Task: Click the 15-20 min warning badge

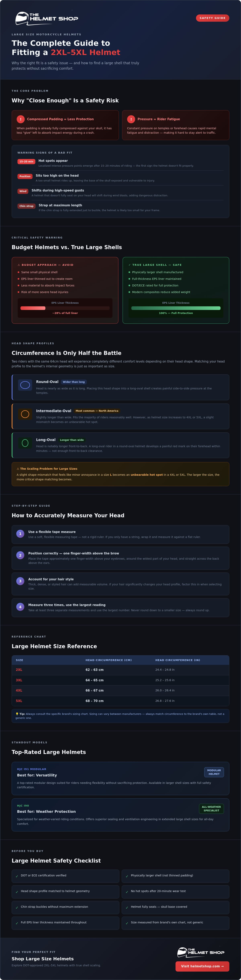Action: click(x=26, y=161)
